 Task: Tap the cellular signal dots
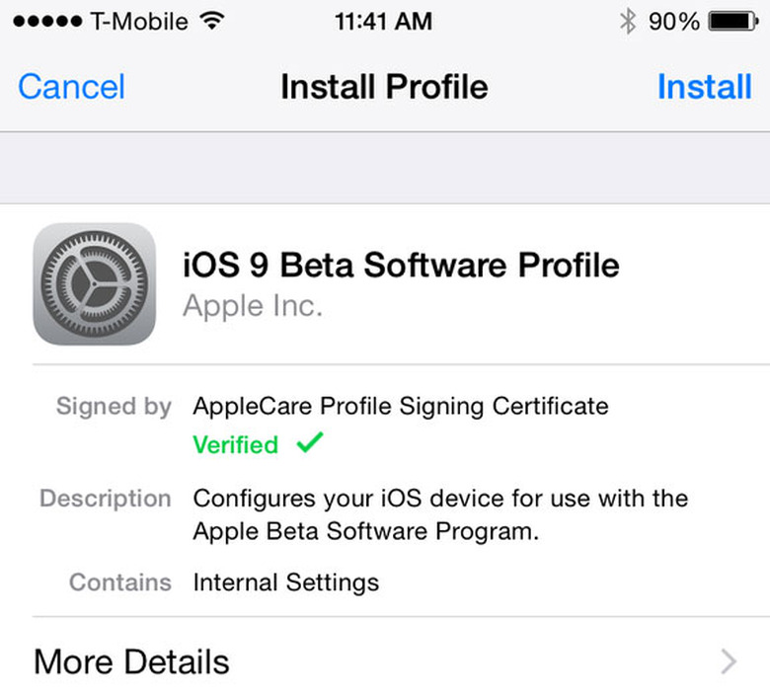(47, 22)
